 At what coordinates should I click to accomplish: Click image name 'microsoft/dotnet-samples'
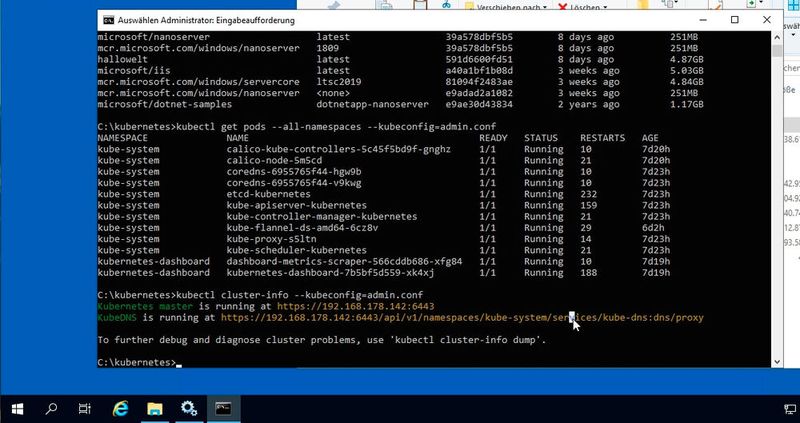coord(164,104)
